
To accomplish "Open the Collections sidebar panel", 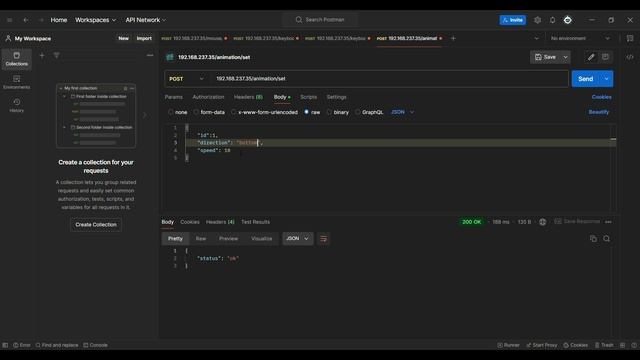I will click(x=17, y=59).
